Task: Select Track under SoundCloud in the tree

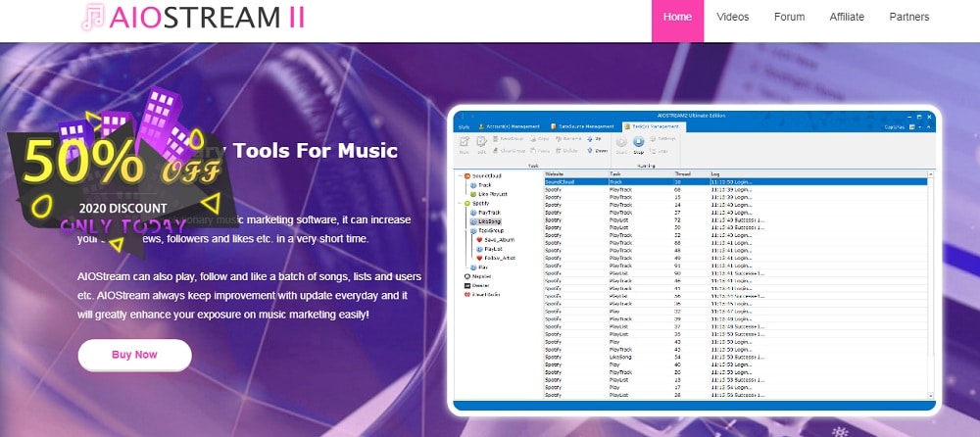Action: pyautogui.click(x=480, y=185)
